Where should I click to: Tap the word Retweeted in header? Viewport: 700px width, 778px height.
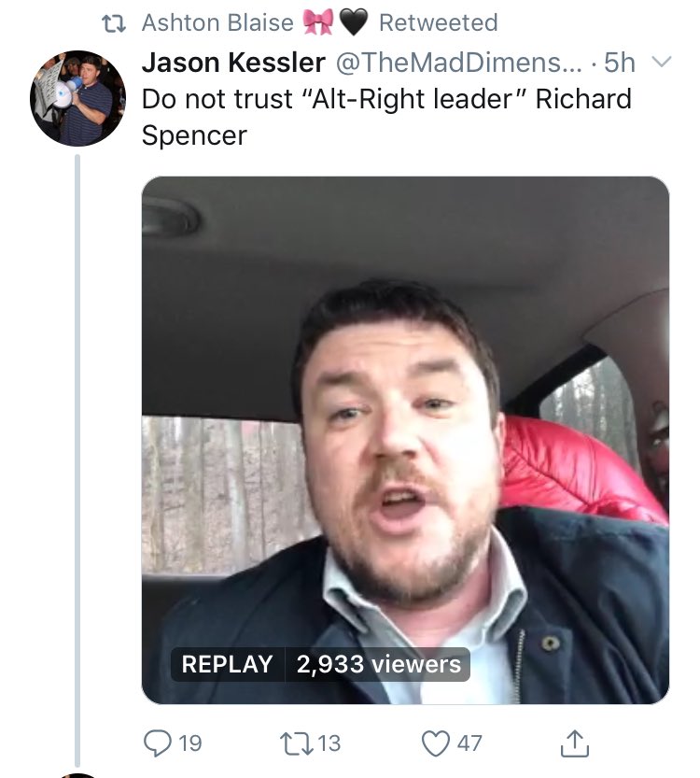pyautogui.click(x=439, y=22)
